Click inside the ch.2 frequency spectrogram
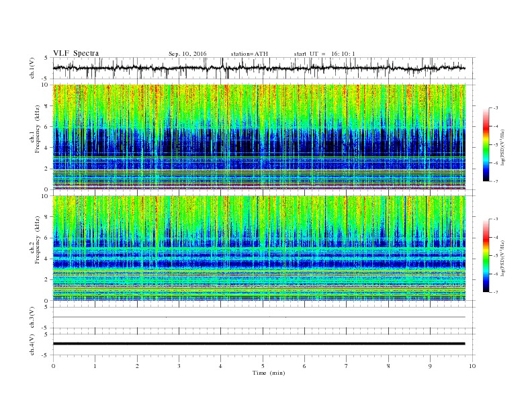 (259, 248)
